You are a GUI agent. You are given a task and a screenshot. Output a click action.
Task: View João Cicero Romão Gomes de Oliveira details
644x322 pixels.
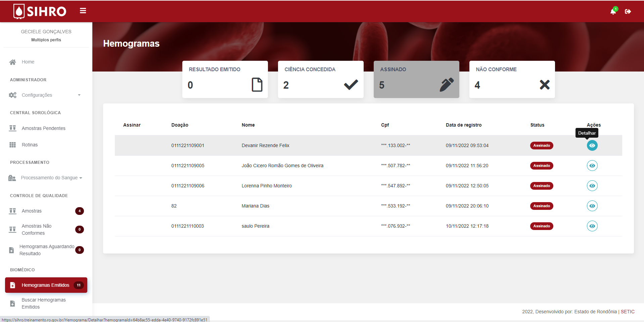[x=592, y=166]
